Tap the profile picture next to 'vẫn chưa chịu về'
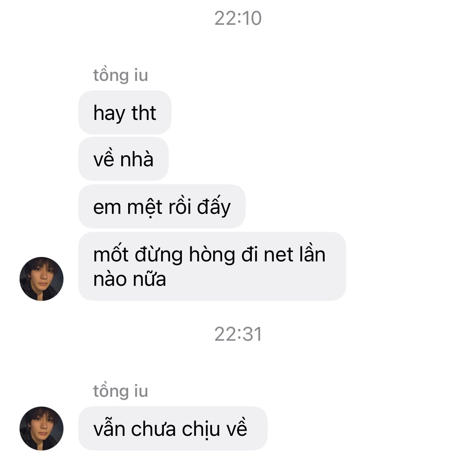The height and width of the screenshot is (457, 476). (x=41, y=429)
